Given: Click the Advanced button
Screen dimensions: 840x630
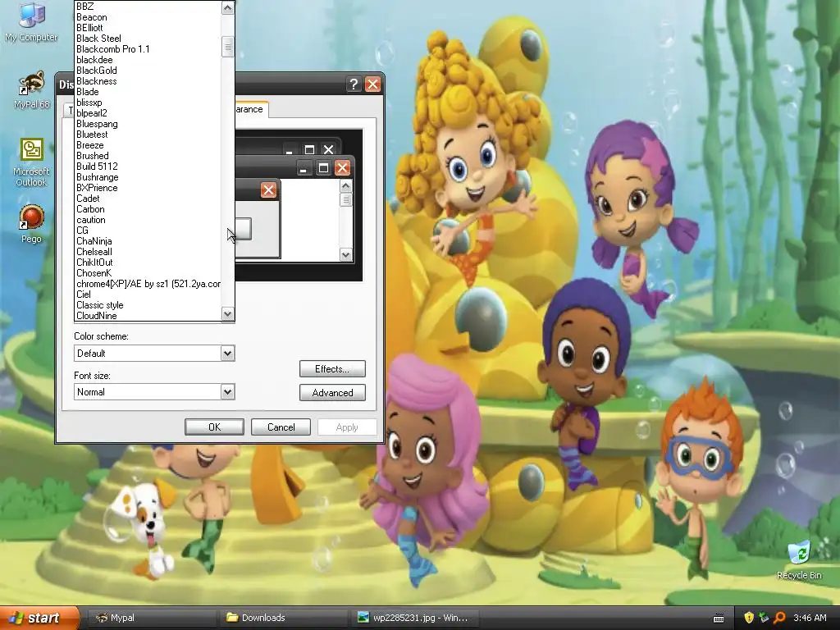Looking at the screenshot, I should [x=332, y=393].
